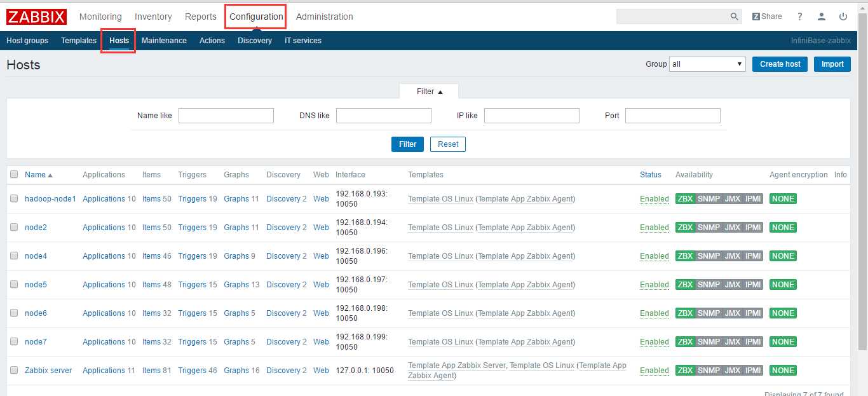The width and height of the screenshot is (868, 396).
Task: Switch to Actions submenu
Action: [x=212, y=41]
